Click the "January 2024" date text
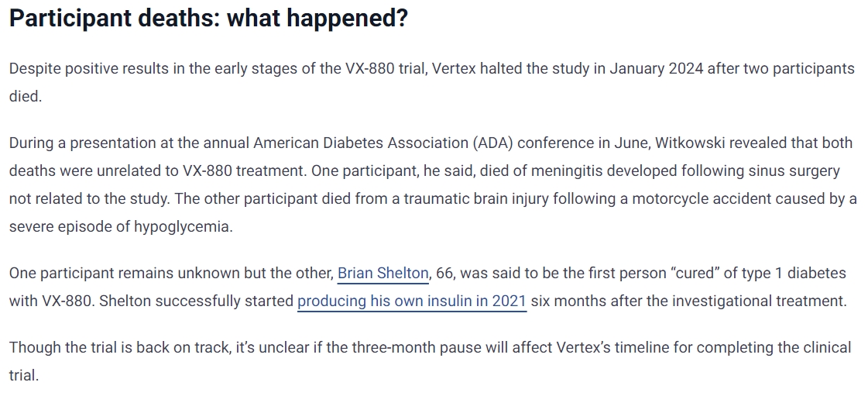868x396 pixels. [x=656, y=68]
